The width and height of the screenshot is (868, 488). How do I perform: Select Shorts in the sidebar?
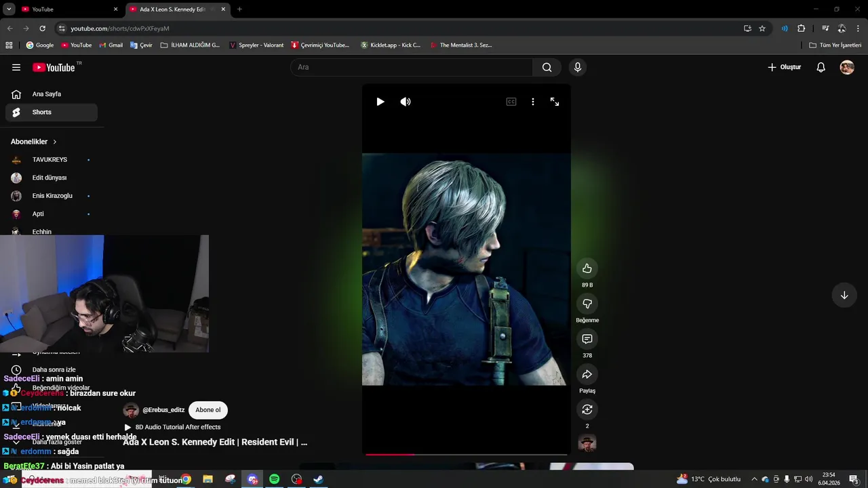[x=52, y=112]
